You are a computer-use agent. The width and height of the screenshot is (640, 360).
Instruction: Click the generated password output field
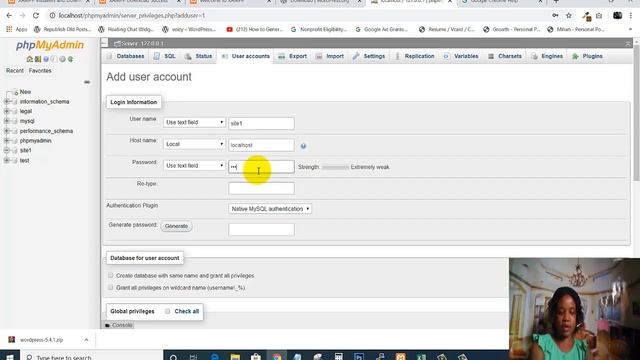(261, 229)
